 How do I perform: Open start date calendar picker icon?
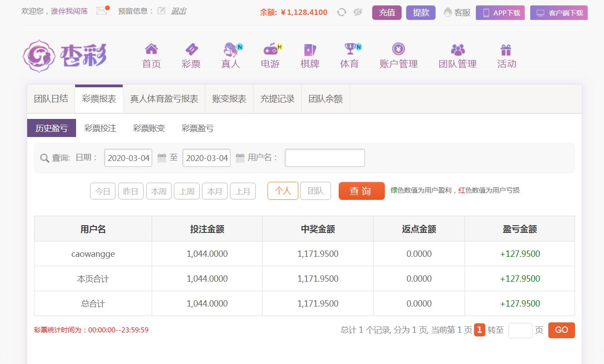(x=162, y=158)
